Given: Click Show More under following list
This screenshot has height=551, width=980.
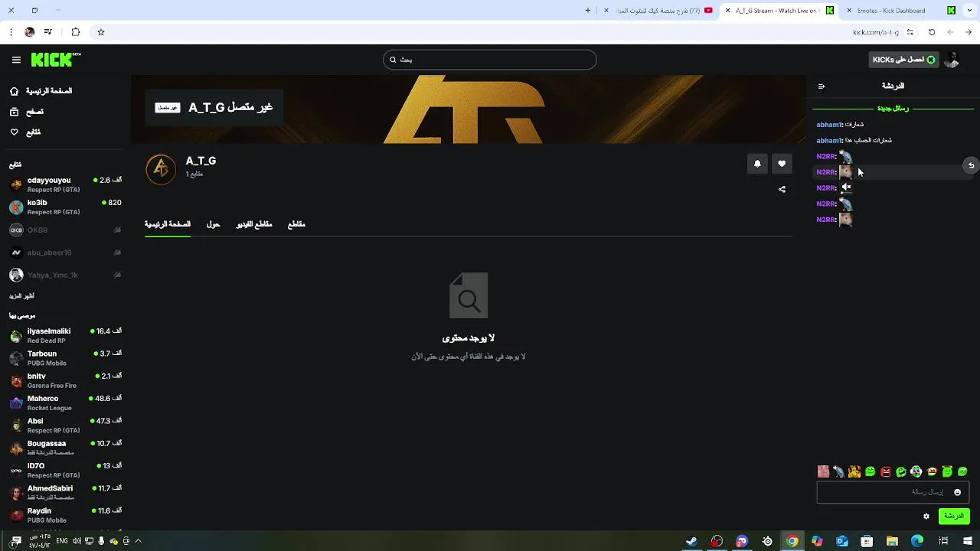Looking at the screenshot, I should pyautogui.click(x=21, y=296).
